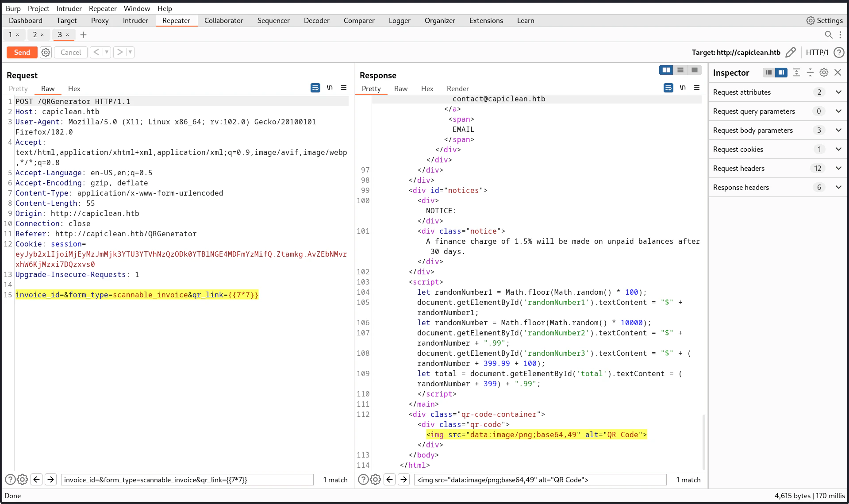Jump to previous match in Request search
Viewport: 849px width, 504px height.
[x=37, y=480]
